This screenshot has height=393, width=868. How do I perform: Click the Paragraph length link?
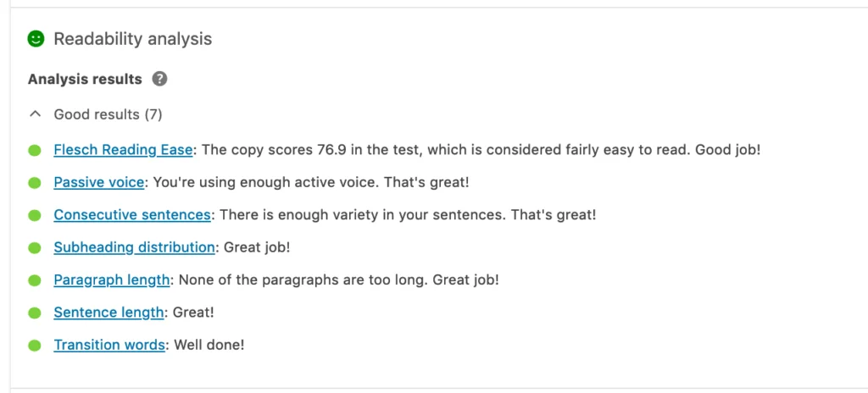pos(113,280)
